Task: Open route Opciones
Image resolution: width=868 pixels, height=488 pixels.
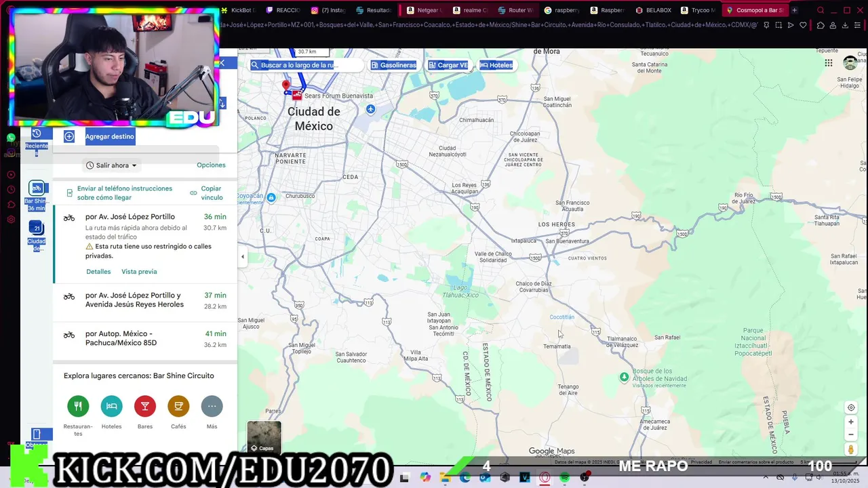Action: pyautogui.click(x=211, y=165)
